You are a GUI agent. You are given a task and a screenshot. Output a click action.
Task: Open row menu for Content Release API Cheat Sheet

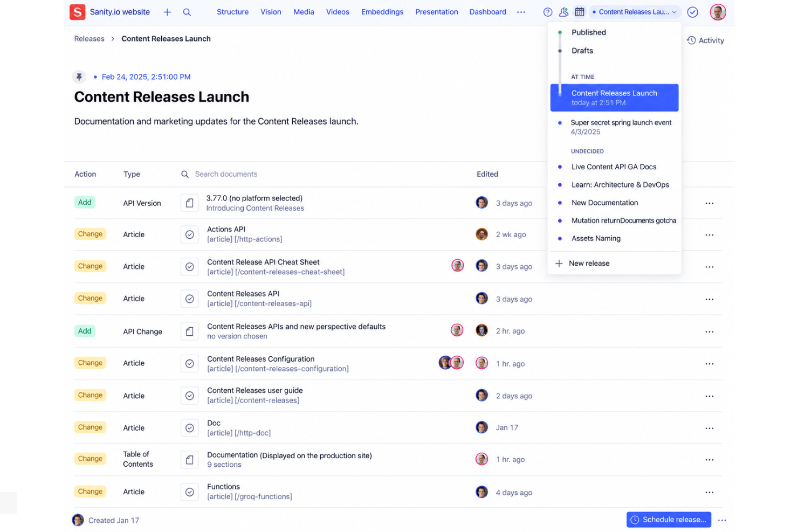coord(710,267)
